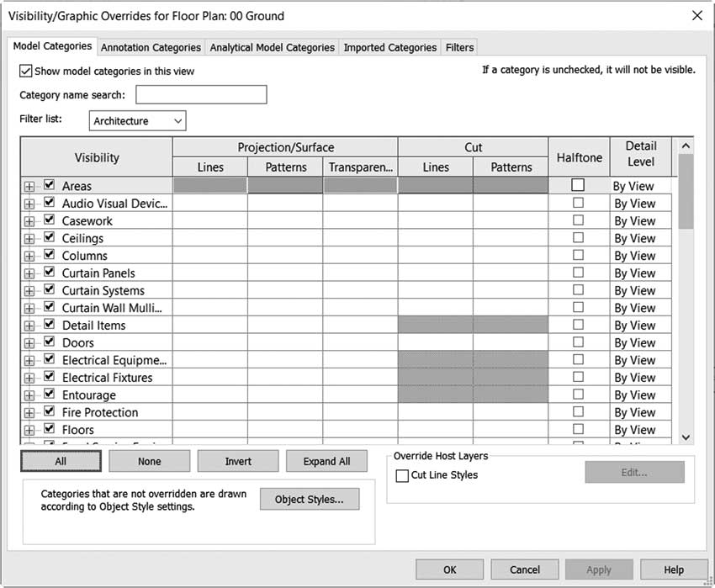Cancel the visibility overrides dialog
The image size is (715, 588).
pos(524,569)
